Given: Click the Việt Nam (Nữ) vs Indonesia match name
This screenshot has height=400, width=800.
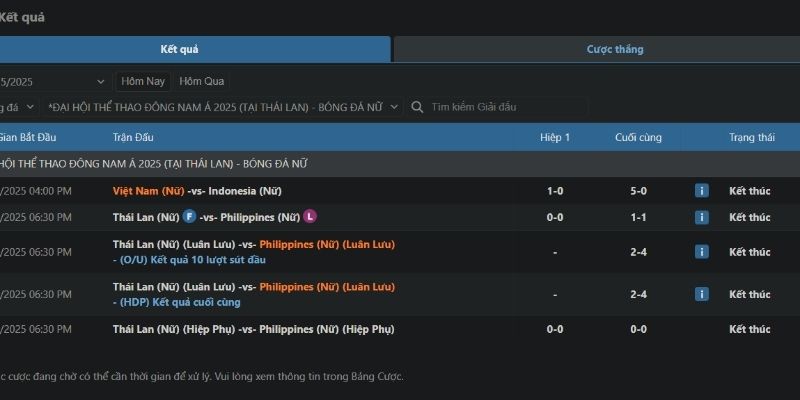Looking at the screenshot, I should (x=197, y=191).
